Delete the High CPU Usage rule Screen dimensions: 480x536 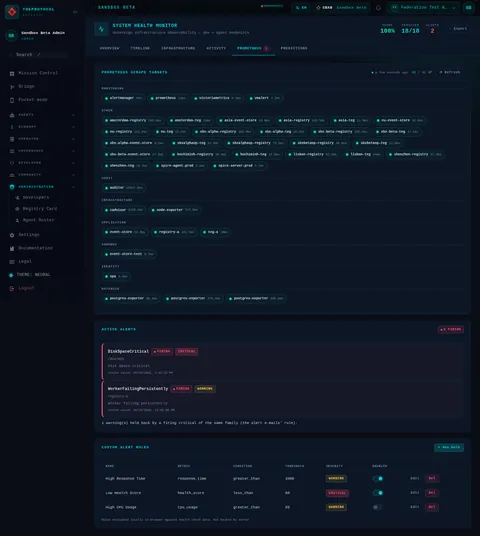pos(432,507)
